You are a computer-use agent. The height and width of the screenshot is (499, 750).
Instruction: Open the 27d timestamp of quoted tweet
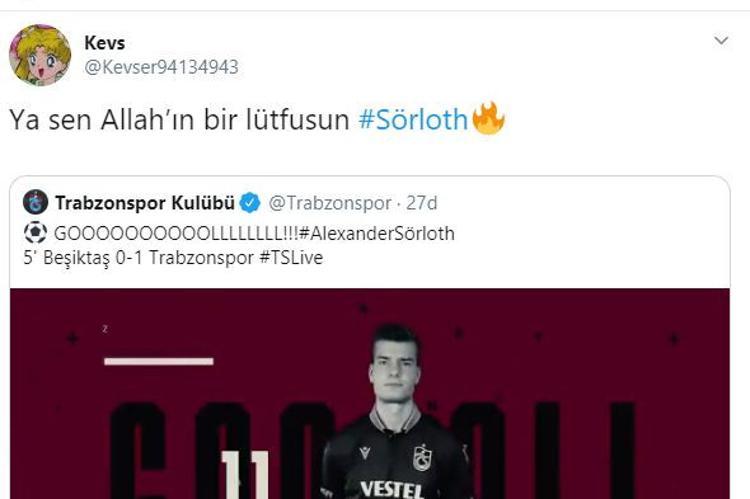(421, 203)
